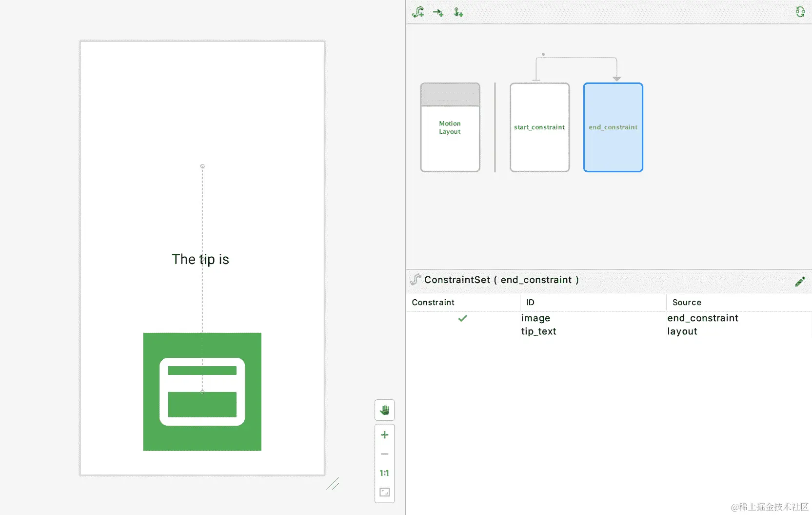The height and width of the screenshot is (515, 812).
Task: Click the design surface corner handle
Action: [333, 484]
